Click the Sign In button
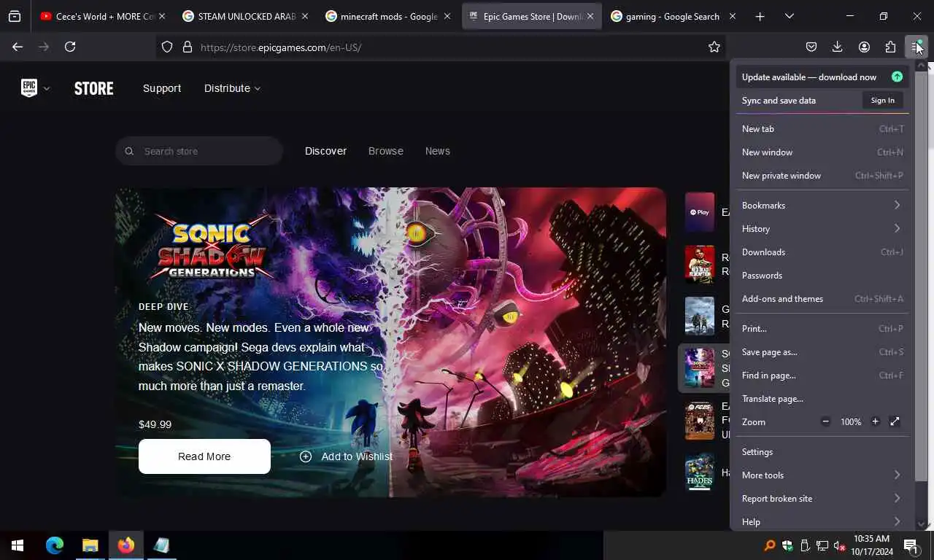The image size is (934, 560). [x=882, y=100]
